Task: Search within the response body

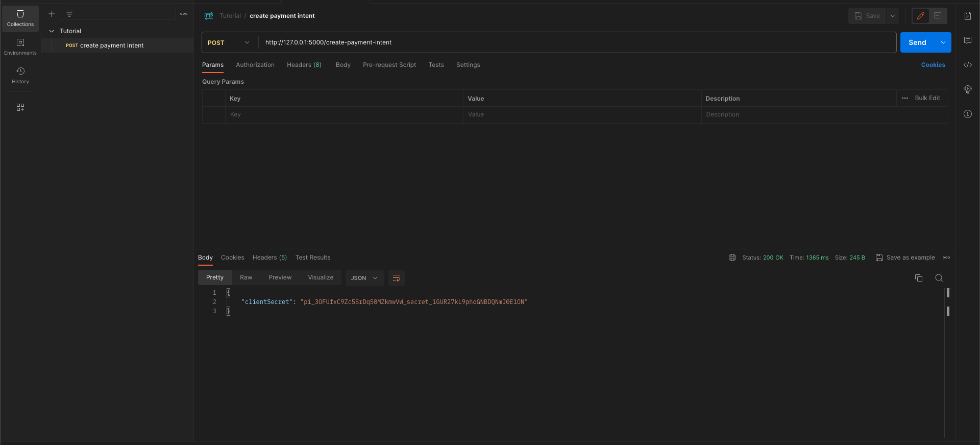Action: (939, 278)
